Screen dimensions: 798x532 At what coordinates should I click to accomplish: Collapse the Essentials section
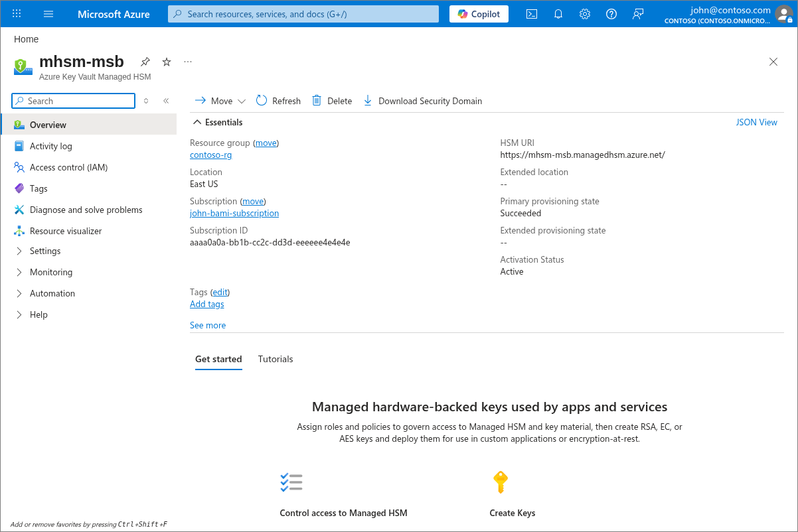tap(218, 122)
